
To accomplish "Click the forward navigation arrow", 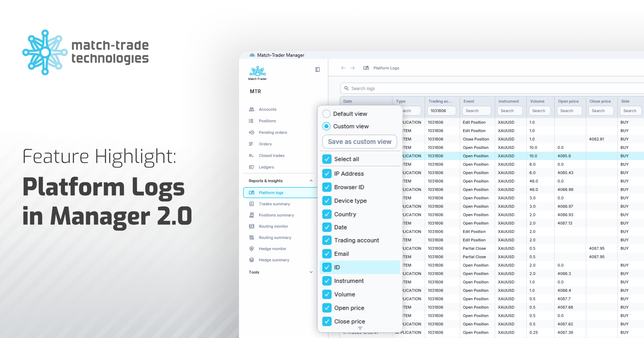I will click(x=352, y=68).
